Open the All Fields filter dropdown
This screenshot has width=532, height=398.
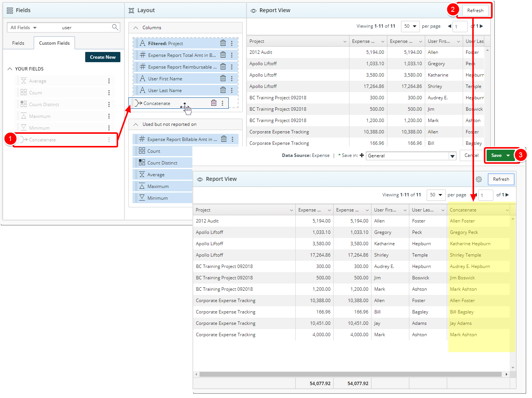coord(23,28)
